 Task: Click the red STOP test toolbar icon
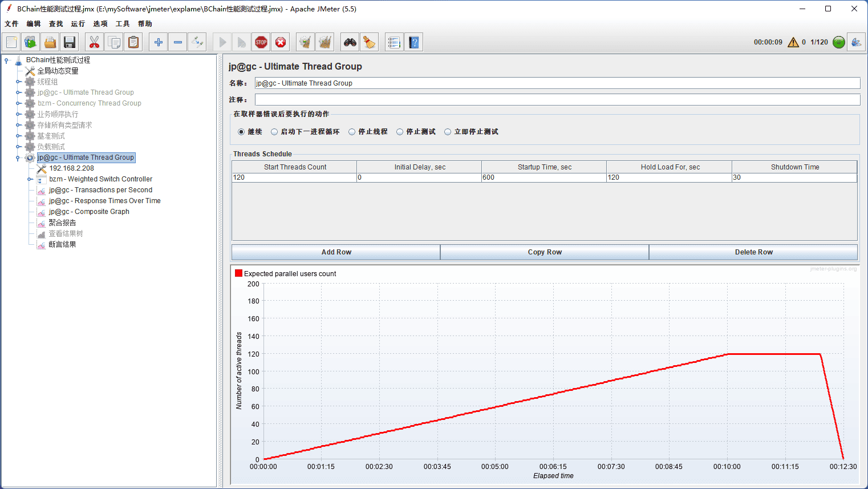click(x=261, y=42)
